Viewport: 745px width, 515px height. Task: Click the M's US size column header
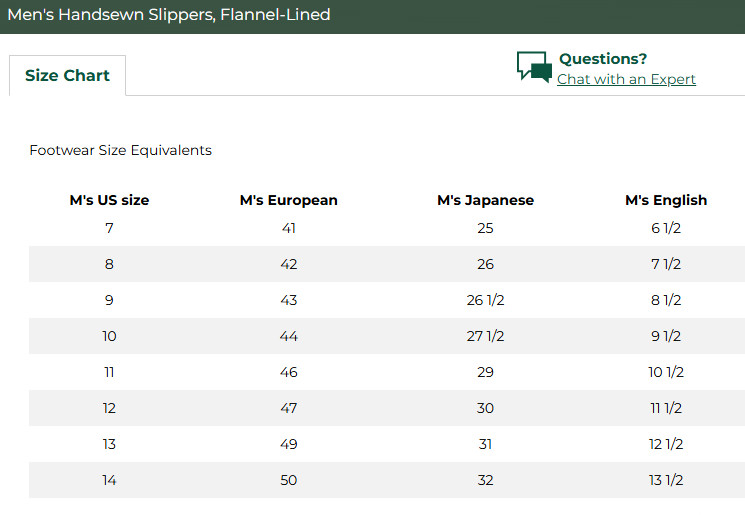109,200
